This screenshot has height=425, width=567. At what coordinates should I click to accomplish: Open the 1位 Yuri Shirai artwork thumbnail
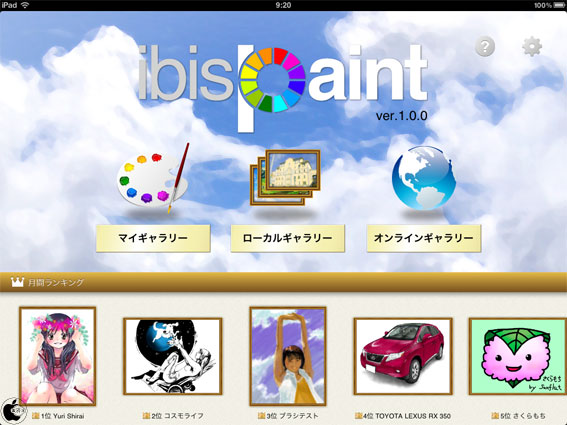tap(57, 356)
